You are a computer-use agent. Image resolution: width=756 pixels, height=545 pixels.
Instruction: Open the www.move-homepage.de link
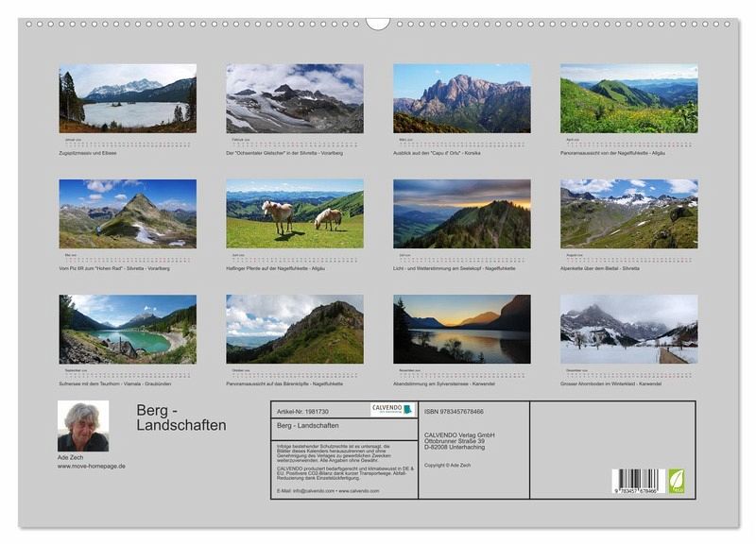[92, 466]
